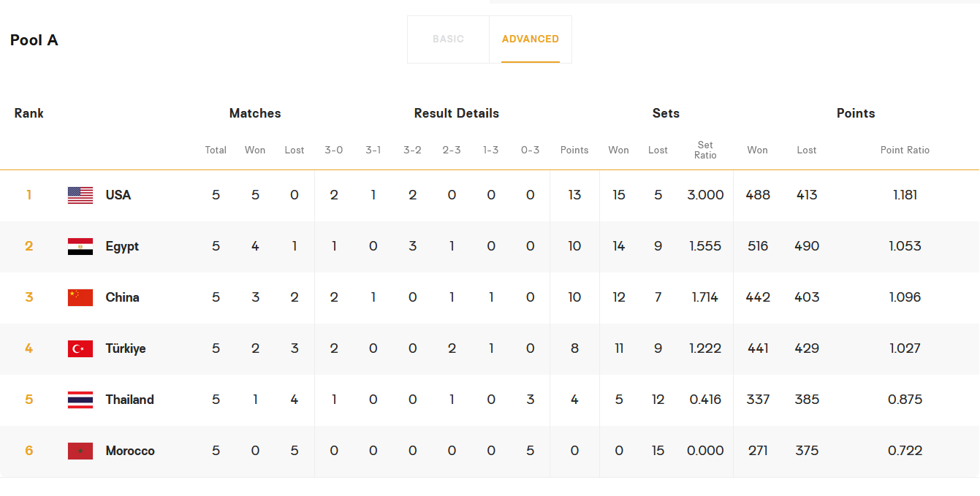Open the USA team link
This screenshot has width=980, height=496.
point(118,195)
